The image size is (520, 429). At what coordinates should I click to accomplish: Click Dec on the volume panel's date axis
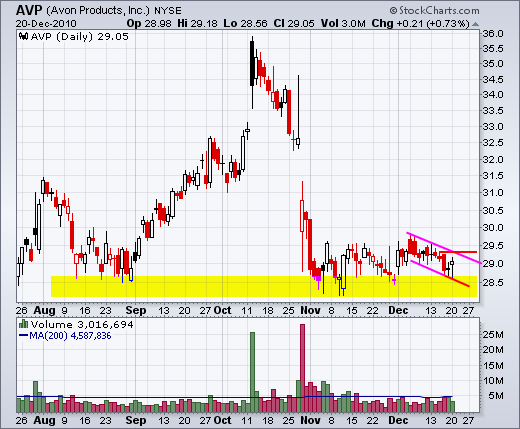tap(398, 420)
